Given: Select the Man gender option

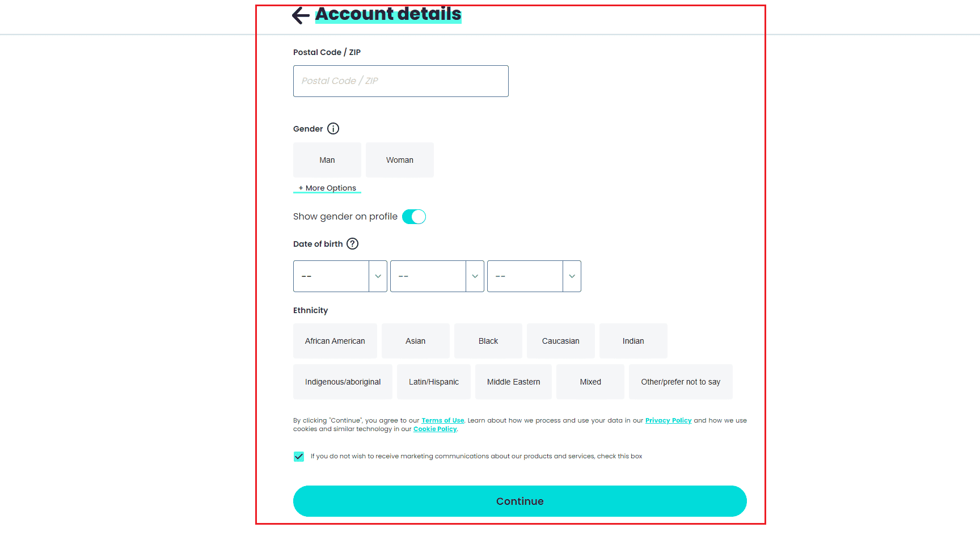Looking at the screenshot, I should 327,160.
